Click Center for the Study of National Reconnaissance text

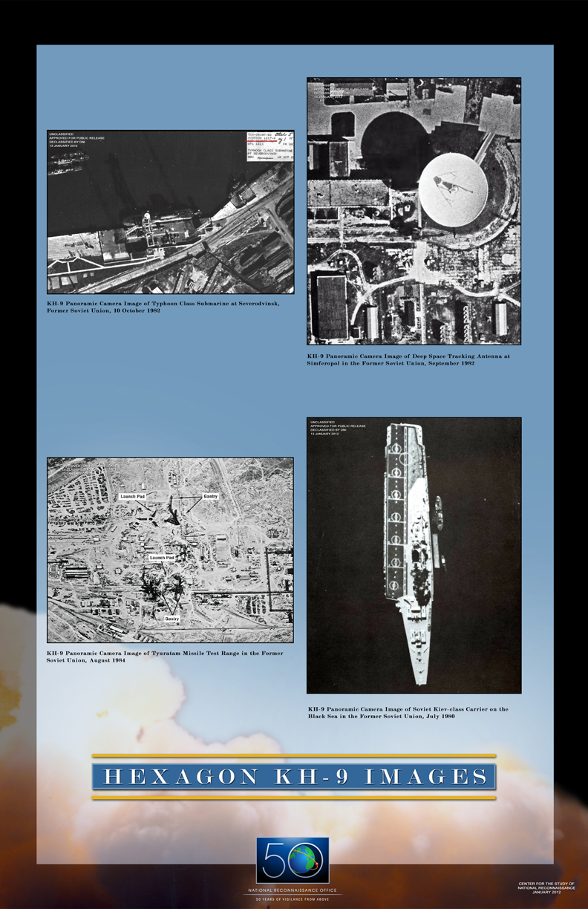tap(546, 887)
